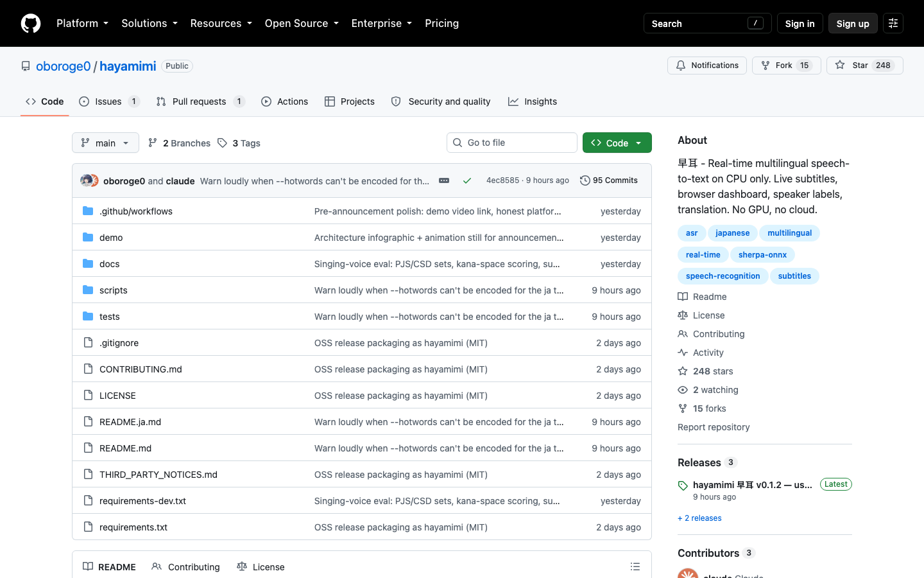Open the .github/workflows folder icon
The width and height of the screenshot is (924, 578).
click(88, 211)
